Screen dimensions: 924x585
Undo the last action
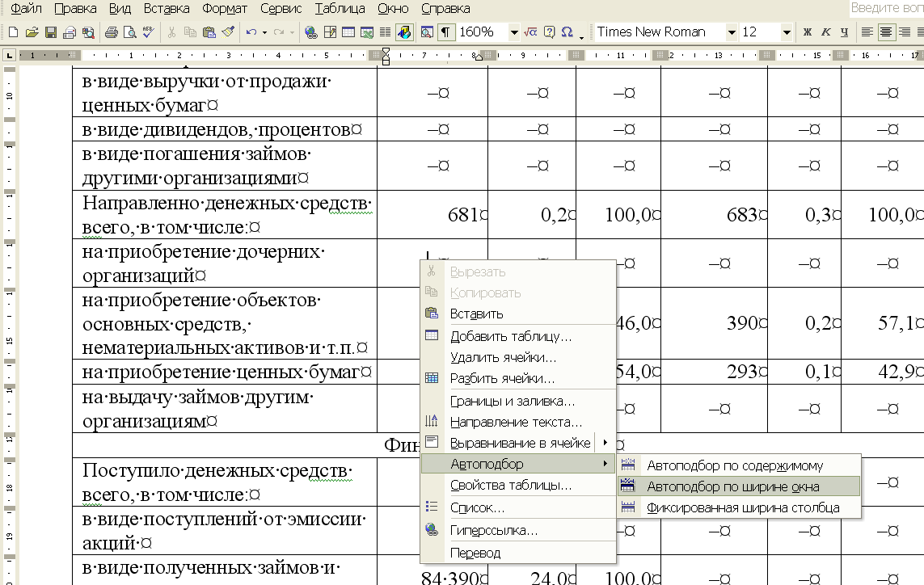click(251, 32)
